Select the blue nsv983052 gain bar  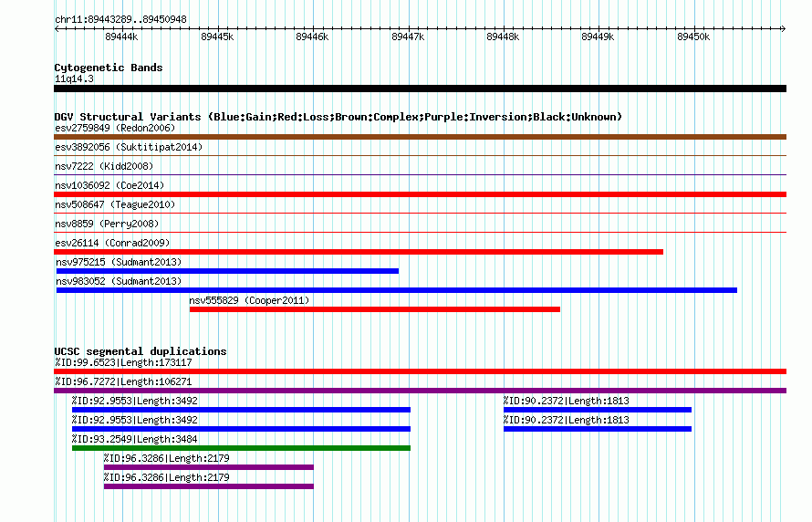click(x=397, y=290)
